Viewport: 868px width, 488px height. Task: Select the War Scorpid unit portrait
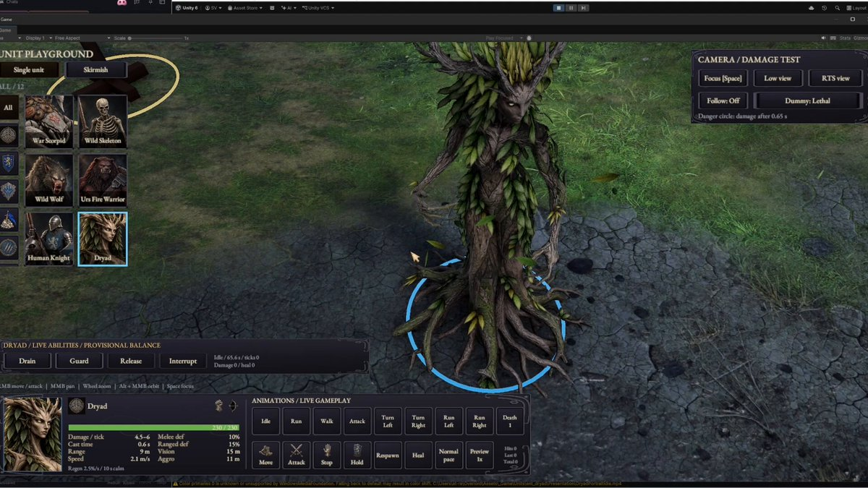click(x=49, y=121)
